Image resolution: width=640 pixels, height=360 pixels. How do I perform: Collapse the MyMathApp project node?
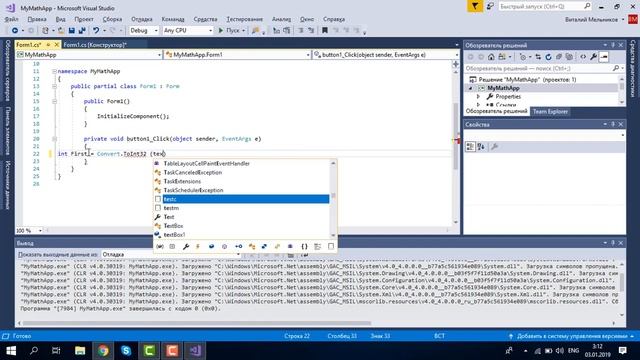(x=470, y=88)
